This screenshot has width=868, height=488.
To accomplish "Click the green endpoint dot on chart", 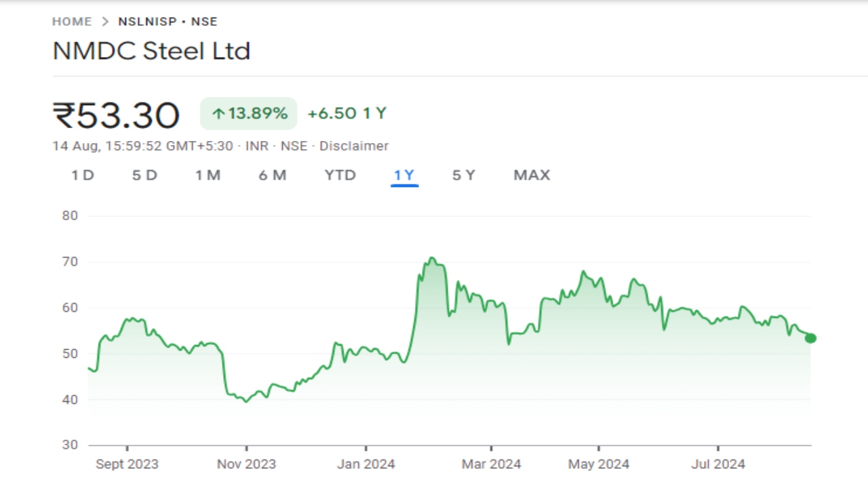I will point(810,338).
